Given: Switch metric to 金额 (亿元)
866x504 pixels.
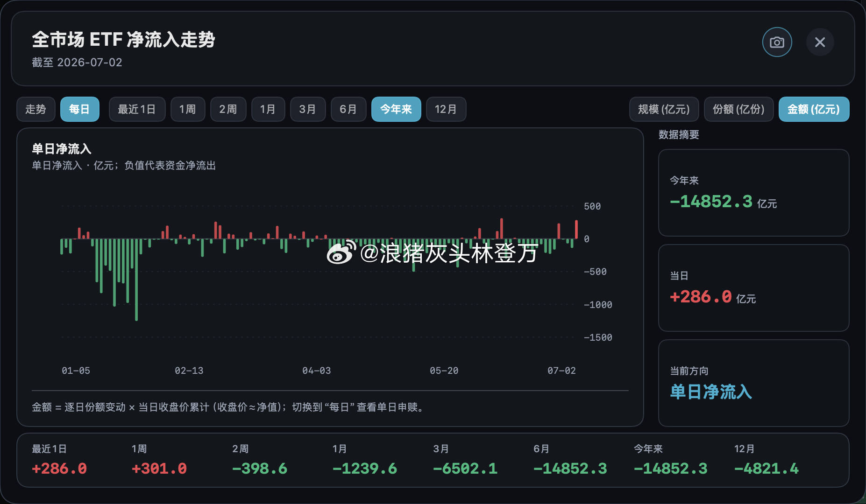Looking at the screenshot, I should pyautogui.click(x=814, y=109).
